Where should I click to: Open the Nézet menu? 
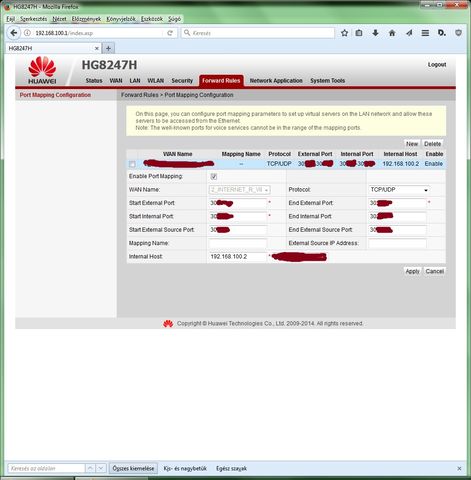point(59,19)
